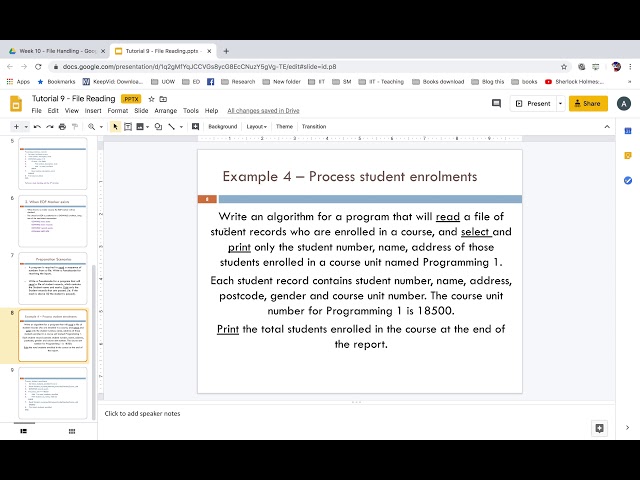Open the Edit menu
Viewport: 640px width, 480px height.
[x=53, y=111]
